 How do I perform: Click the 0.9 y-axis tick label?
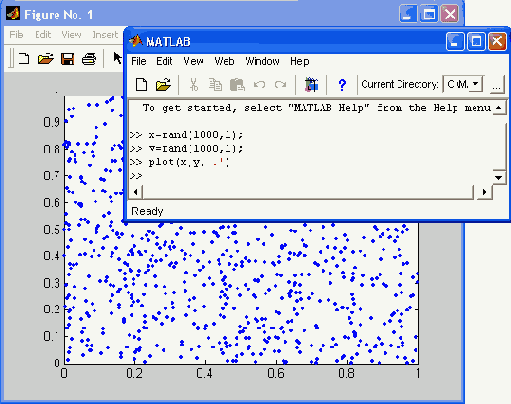[51, 122]
